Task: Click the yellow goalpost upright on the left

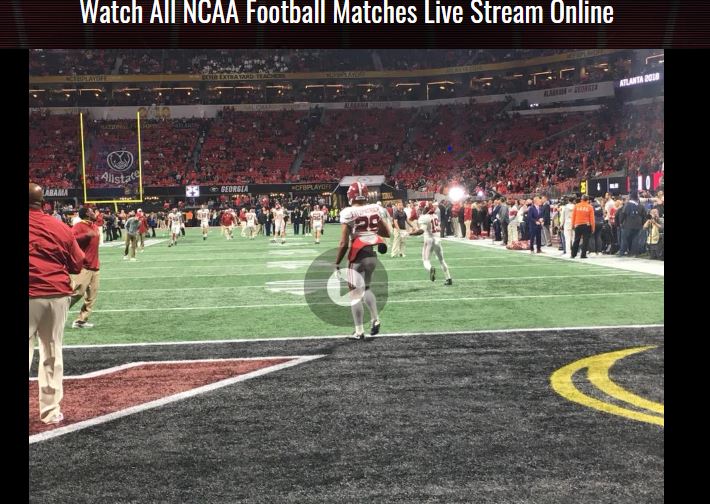Action: pos(83,158)
